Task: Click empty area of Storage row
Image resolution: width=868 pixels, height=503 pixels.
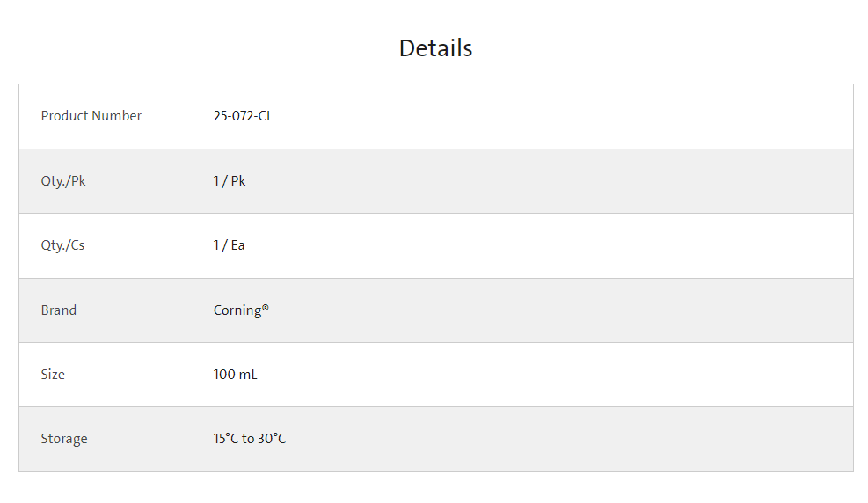Action: pyautogui.click(x=553, y=440)
